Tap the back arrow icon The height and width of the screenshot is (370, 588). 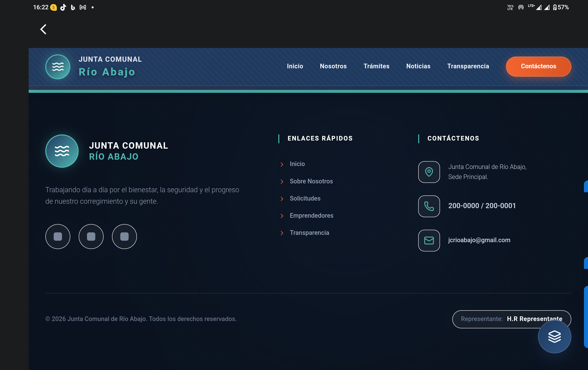tap(43, 29)
